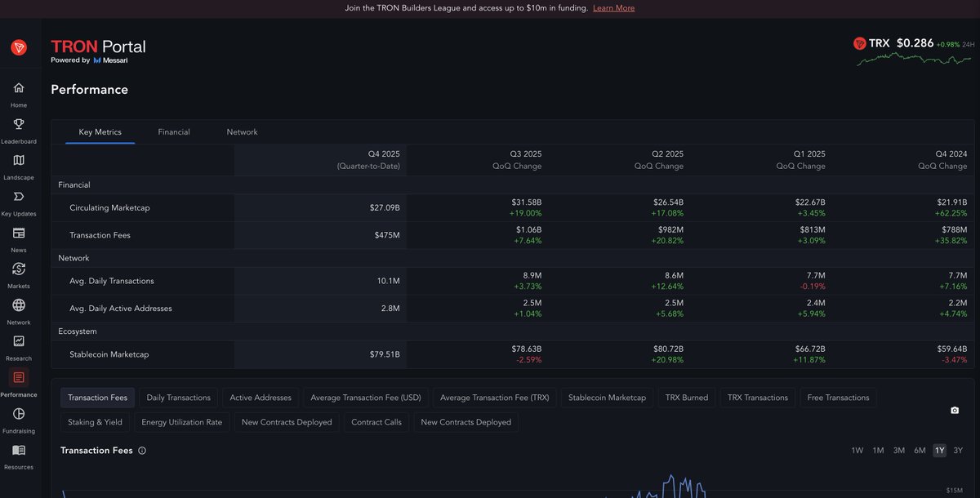Screen dimensions: 980x498
Task: Select the Active Addresses chart button
Action: click(x=261, y=398)
